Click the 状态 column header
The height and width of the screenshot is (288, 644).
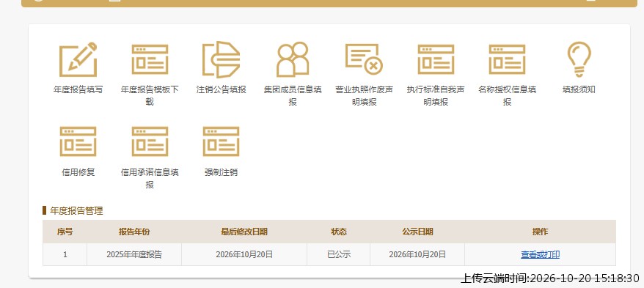click(x=339, y=232)
